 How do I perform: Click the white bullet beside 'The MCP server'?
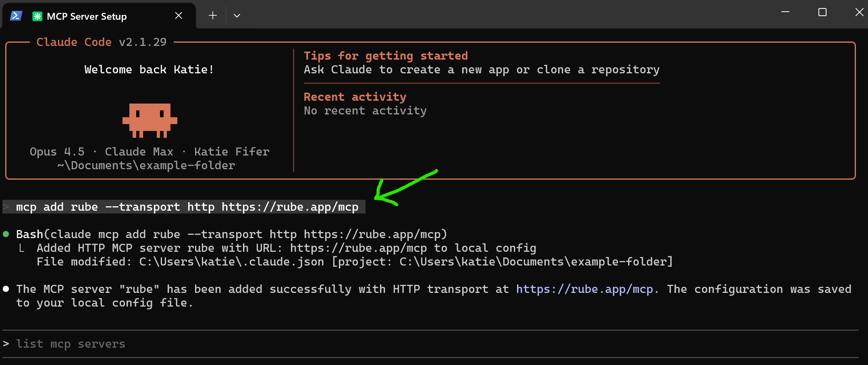coord(6,289)
